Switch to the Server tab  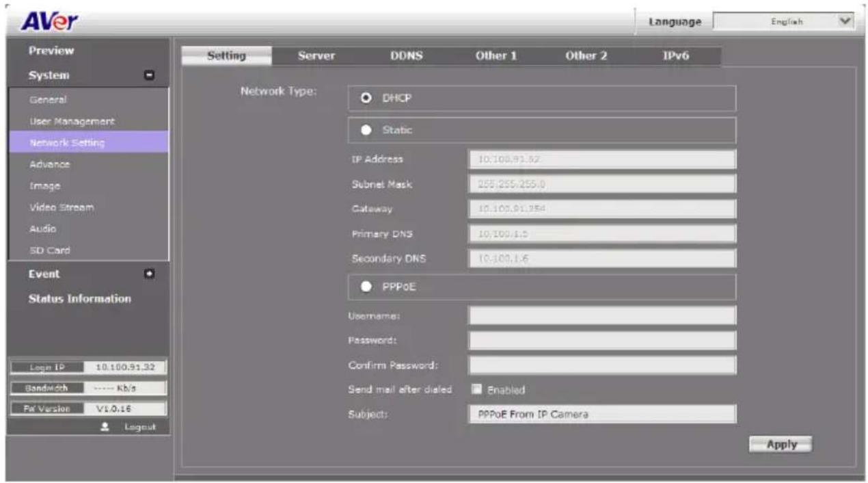316,56
